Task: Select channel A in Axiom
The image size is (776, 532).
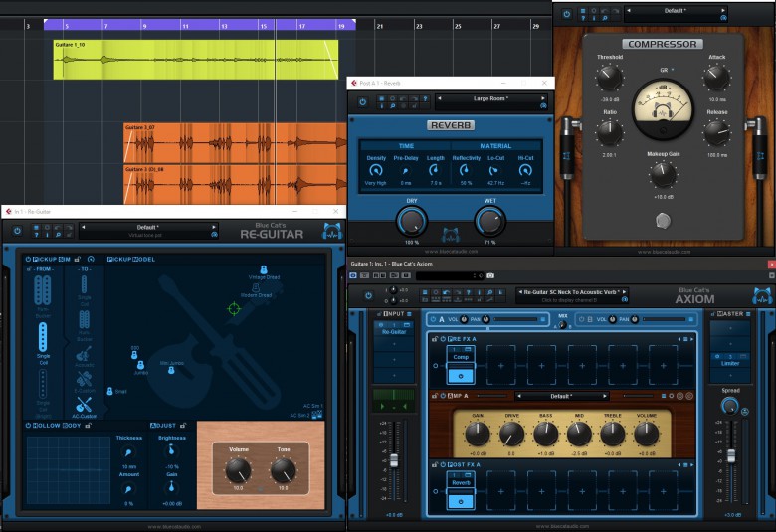Action: pos(442,319)
